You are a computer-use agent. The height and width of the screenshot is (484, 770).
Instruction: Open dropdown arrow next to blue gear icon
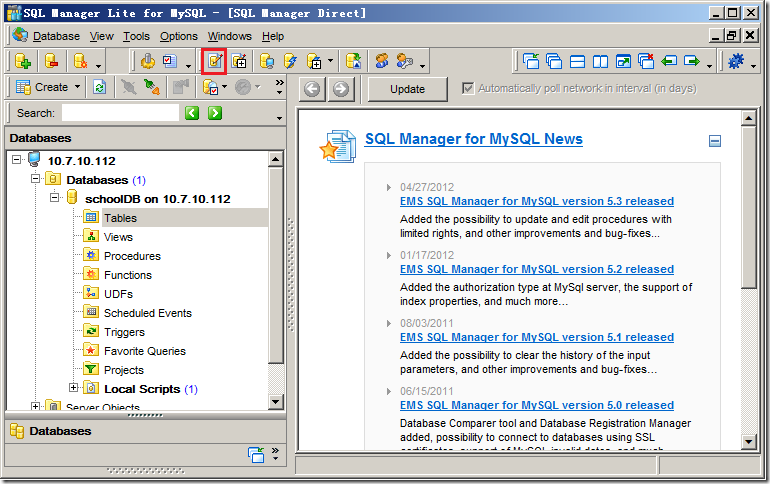coord(753,66)
